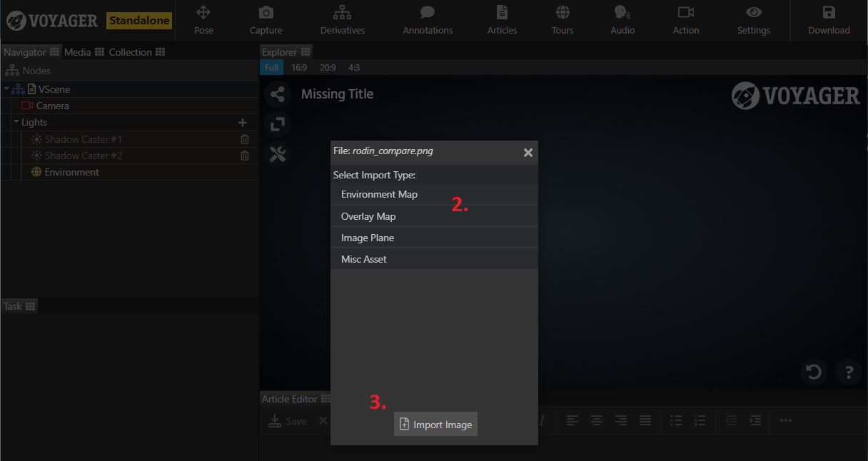Open the Capture camera tool
Screen dimensions: 868x461
[x=266, y=20]
